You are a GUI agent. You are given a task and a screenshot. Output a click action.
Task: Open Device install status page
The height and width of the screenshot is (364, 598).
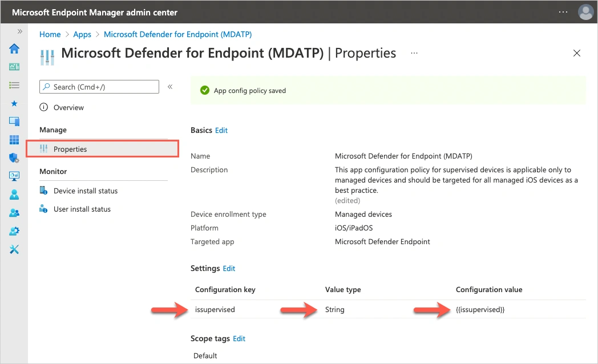(x=85, y=191)
